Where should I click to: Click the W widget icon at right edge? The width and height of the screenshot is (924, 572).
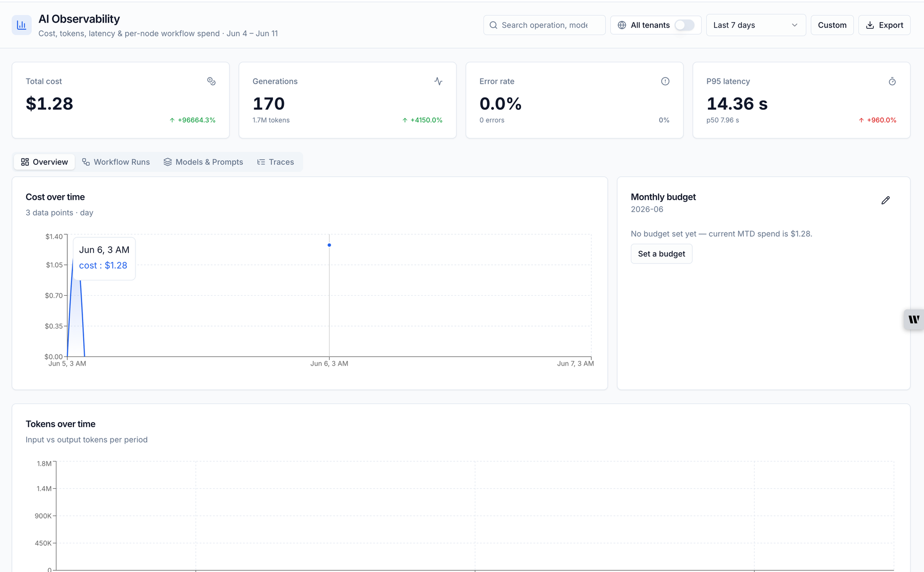point(914,319)
